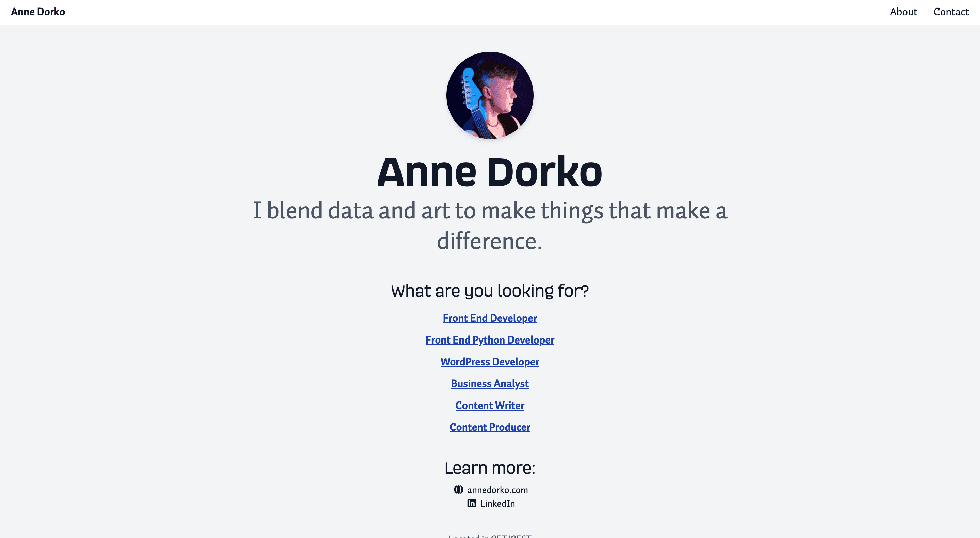Open the Front End Developer link
This screenshot has width=980, height=538.
coord(490,318)
